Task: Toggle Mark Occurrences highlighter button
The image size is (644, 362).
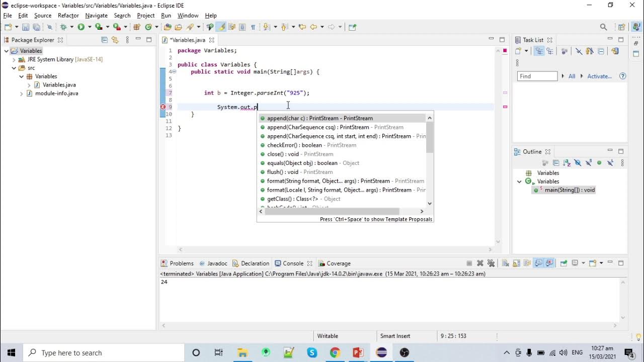Action: click(x=220, y=27)
